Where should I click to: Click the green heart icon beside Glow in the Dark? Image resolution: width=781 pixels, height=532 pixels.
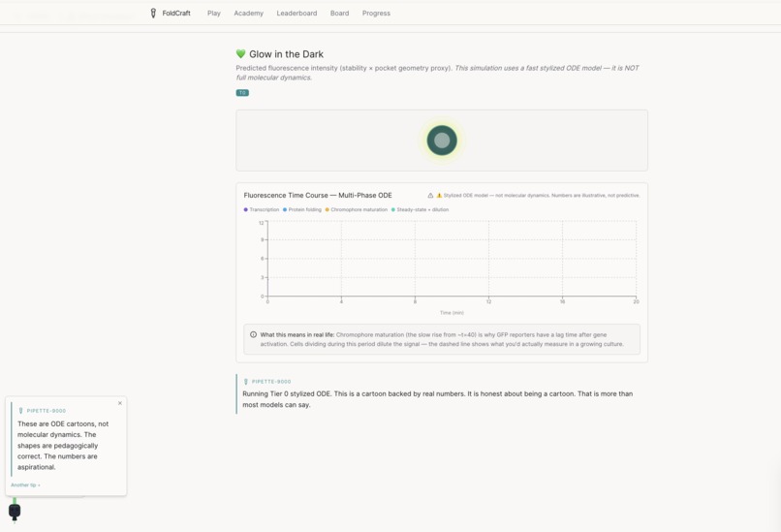click(x=240, y=54)
